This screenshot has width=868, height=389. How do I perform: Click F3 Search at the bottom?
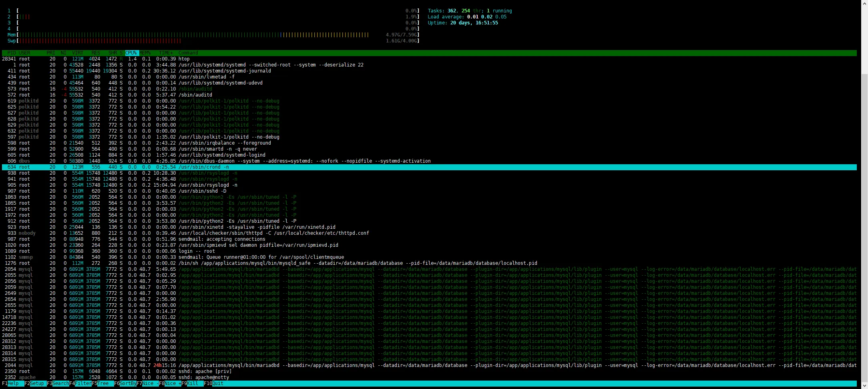tap(60, 383)
